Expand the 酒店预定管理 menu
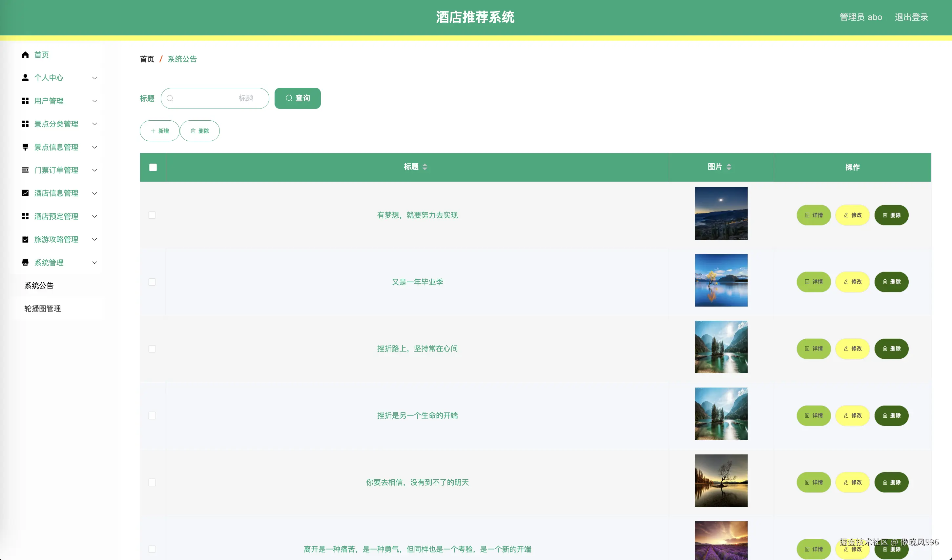Viewport: 952px width, 560px height. [x=94, y=216]
